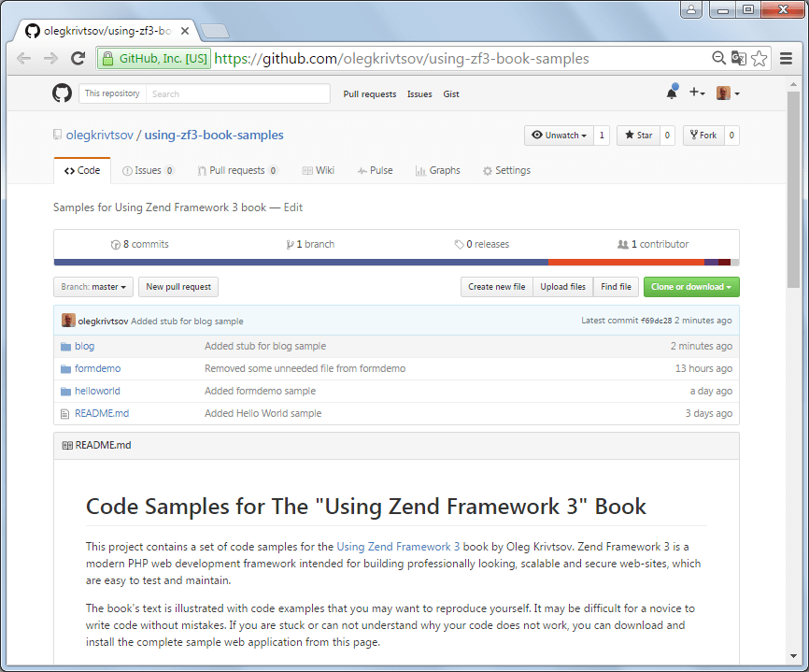
Task: Open the Branch: master dropdown
Action: coord(92,287)
